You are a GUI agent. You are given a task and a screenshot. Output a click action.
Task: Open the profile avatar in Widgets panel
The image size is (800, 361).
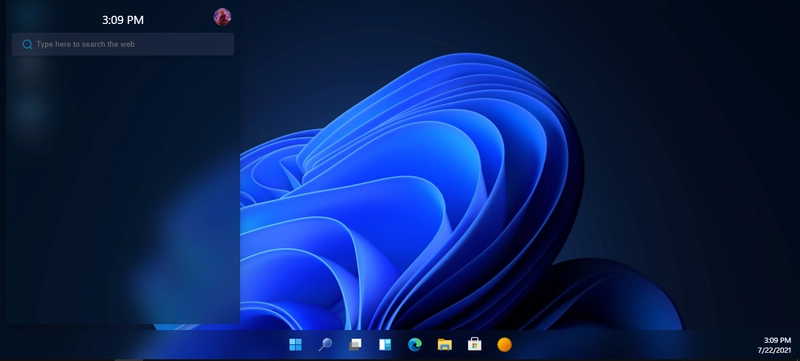pyautogui.click(x=222, y=17)
